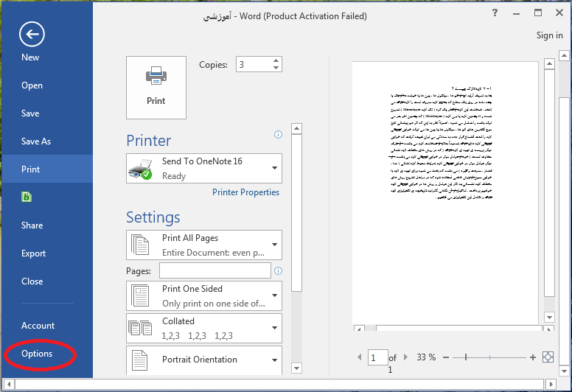Click bottom horizontal scrollbar right arrow
Image resolution: width=572 pixels, height=392 pixels.
click(551, 384)
